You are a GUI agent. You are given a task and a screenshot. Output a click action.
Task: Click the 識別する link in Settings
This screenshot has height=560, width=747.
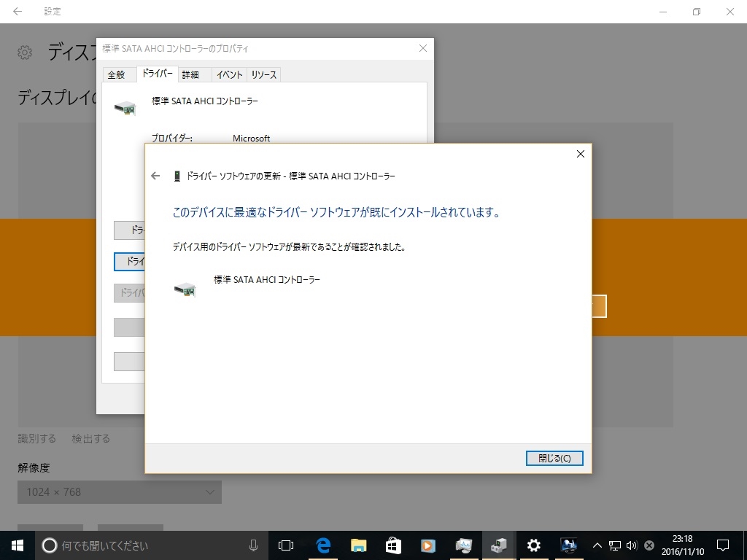[36, 438]
